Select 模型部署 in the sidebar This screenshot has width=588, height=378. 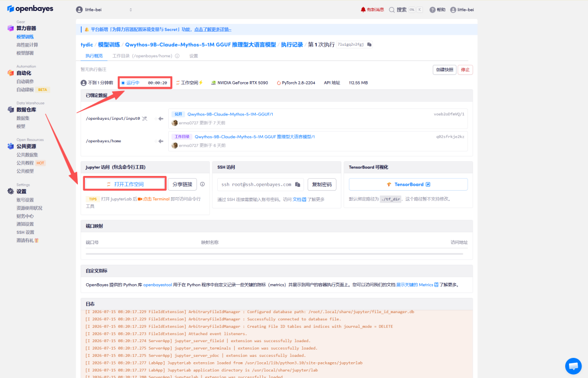(x=25, y=53)
